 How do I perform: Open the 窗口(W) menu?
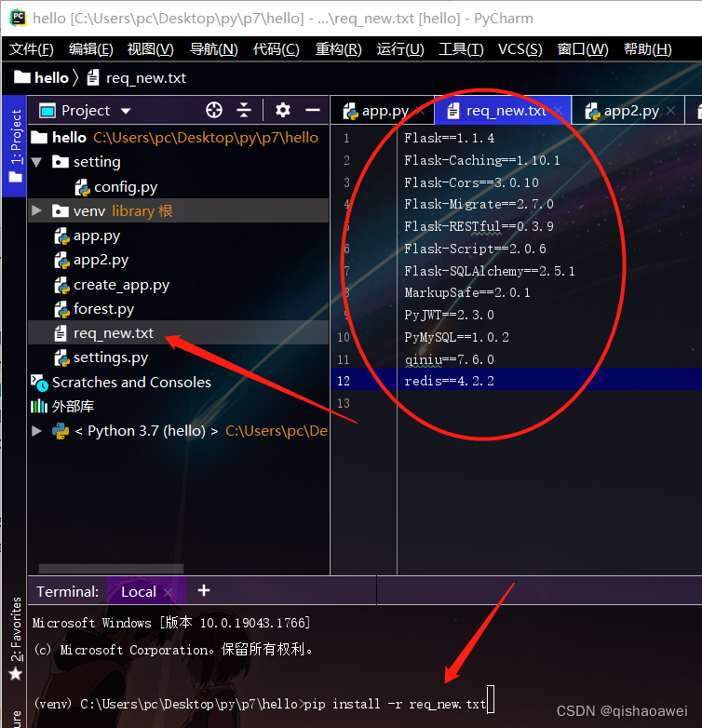coord(583,49)
